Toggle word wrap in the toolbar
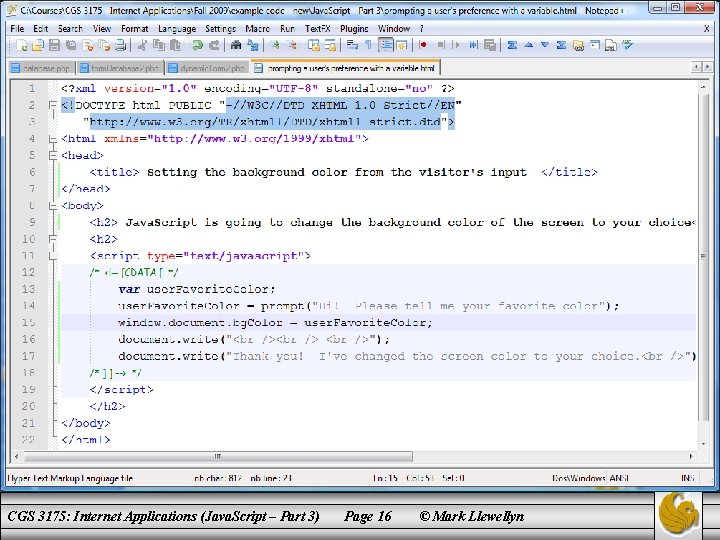Screen dimensions: 720x540 pyautogui.click(x=350, y=45)
